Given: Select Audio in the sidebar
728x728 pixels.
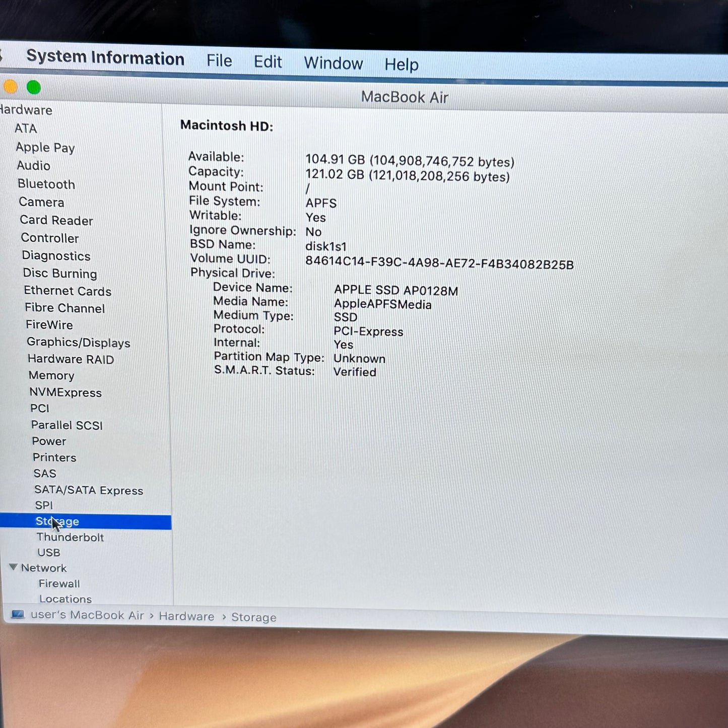Looking at the screenshot, I should [x=34, y=165].
